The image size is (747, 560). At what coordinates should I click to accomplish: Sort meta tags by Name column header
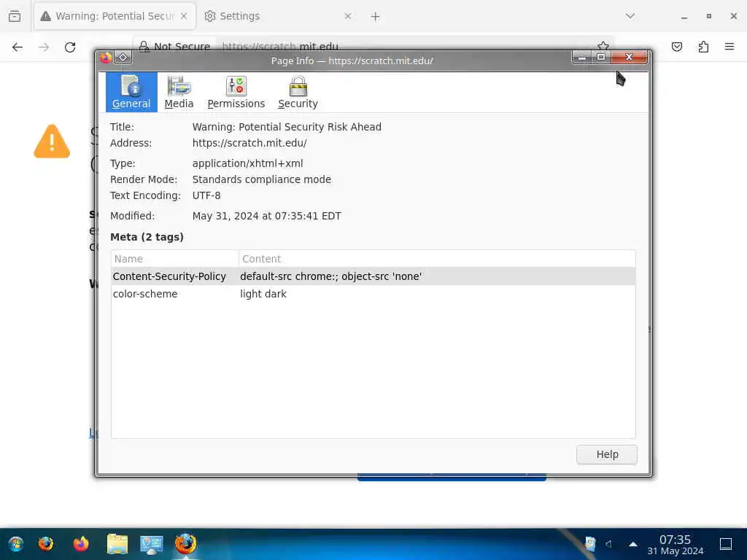pyautogui.click(x=174, y=259)
